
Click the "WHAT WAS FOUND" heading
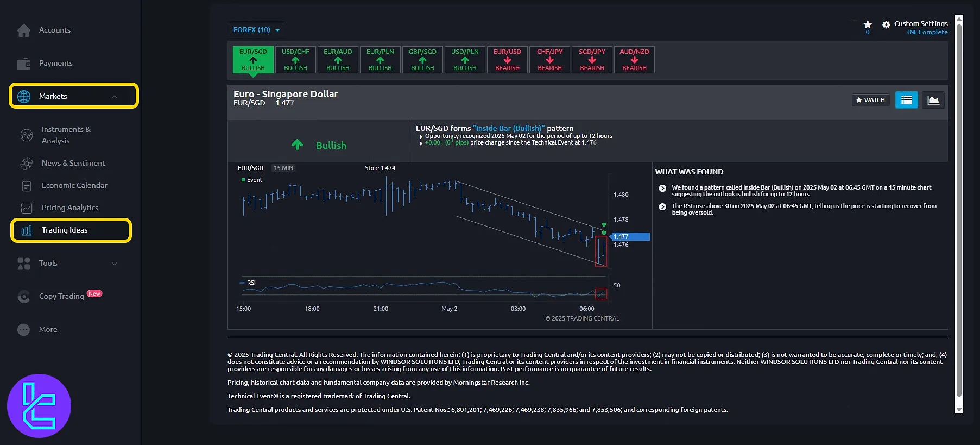[x=689, y=172]
